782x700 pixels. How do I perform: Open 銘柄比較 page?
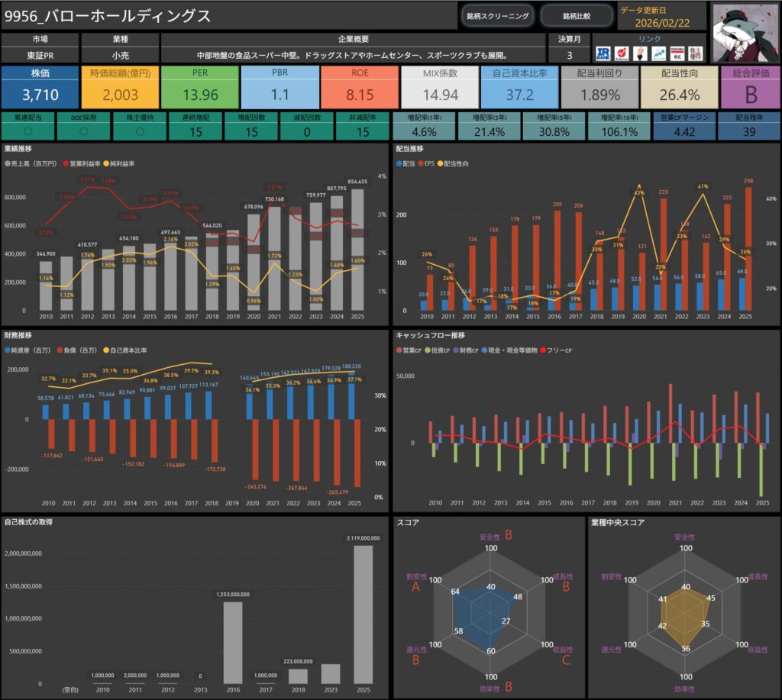[x=577, y=15]
